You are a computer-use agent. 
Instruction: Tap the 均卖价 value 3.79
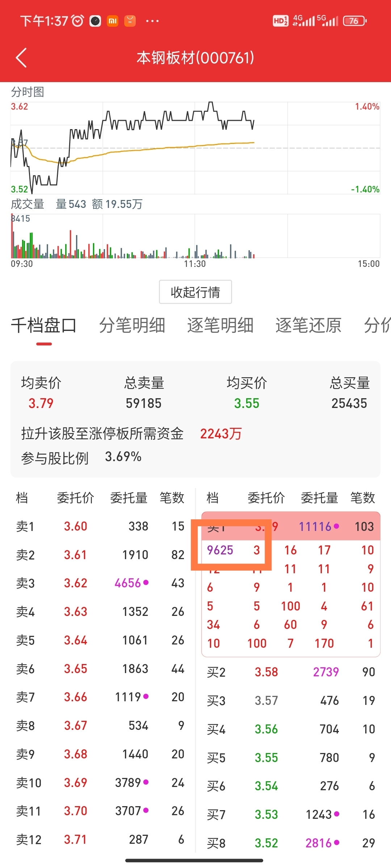41,403
